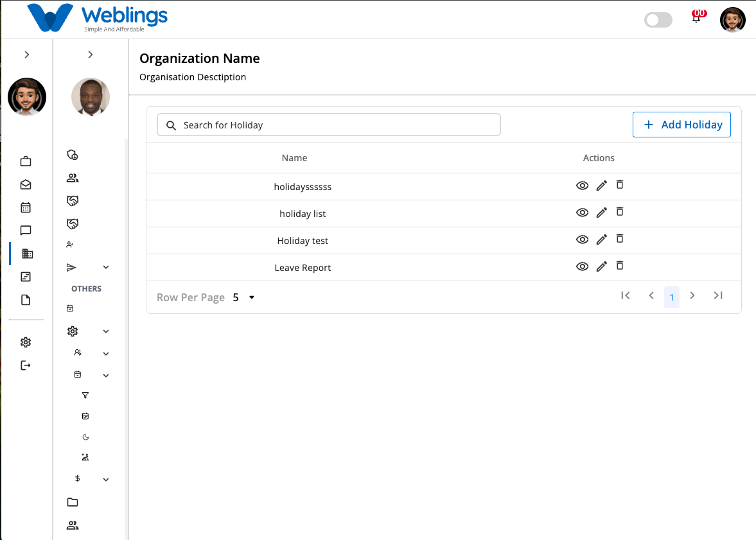
Task: Edit the holidayssssss entry with the pencil
Action: 601,186
